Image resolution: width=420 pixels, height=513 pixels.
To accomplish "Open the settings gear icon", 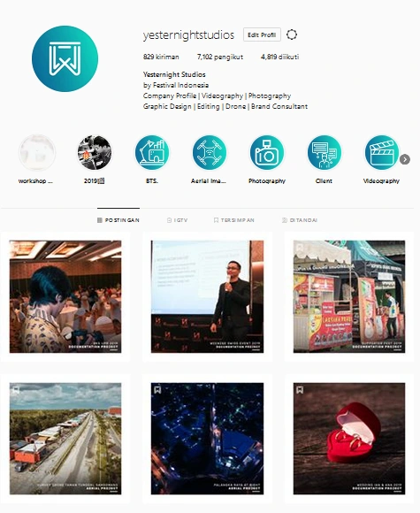I will (292, 34).
